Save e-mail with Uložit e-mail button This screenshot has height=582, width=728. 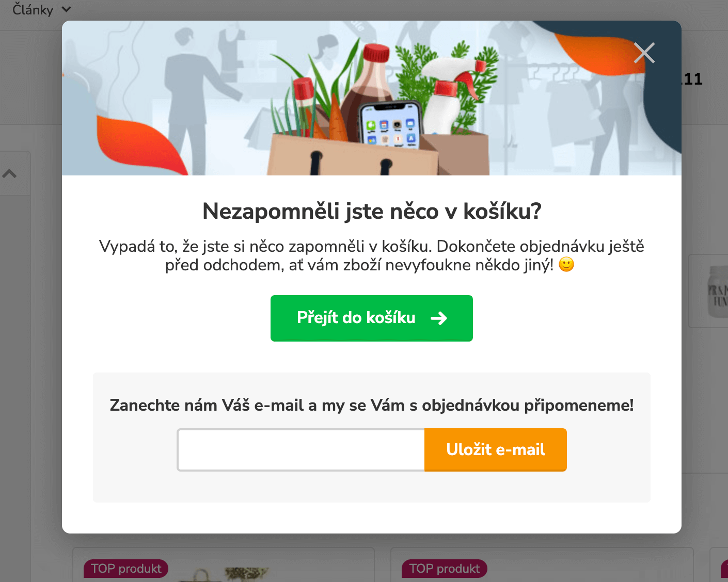point(496,450)
